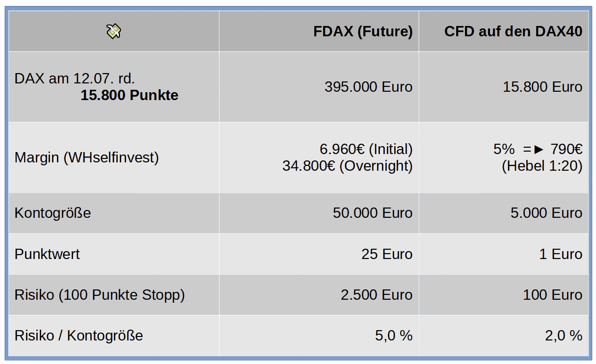The height and width of the screenshot is (364, 596).
Task: Select the 15.800 Euro CFD value
Action: click(542, 87)
